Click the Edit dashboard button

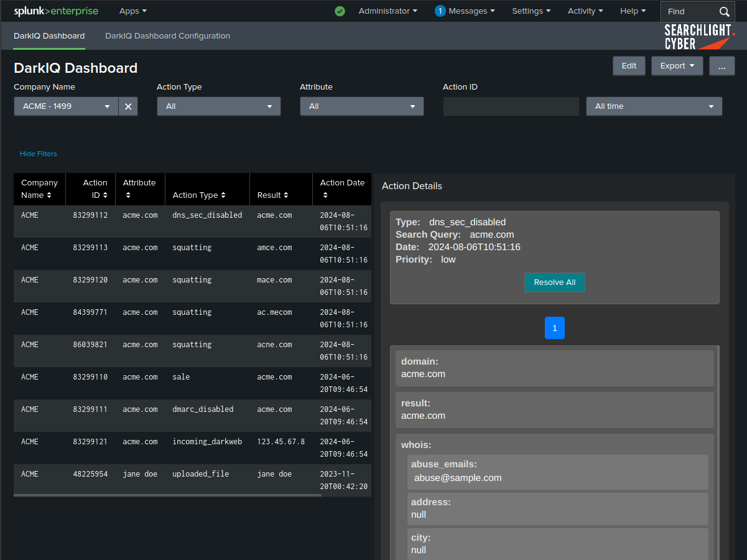[x=629, y=66]
